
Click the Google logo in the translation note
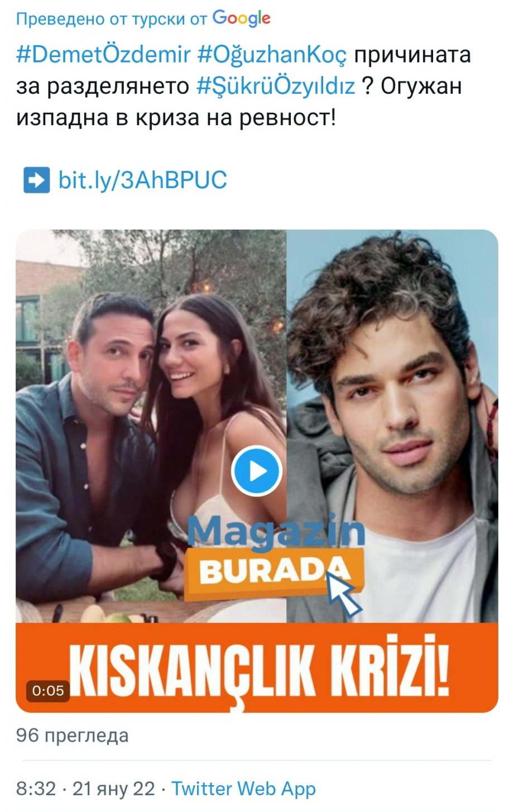coord(242,18)
